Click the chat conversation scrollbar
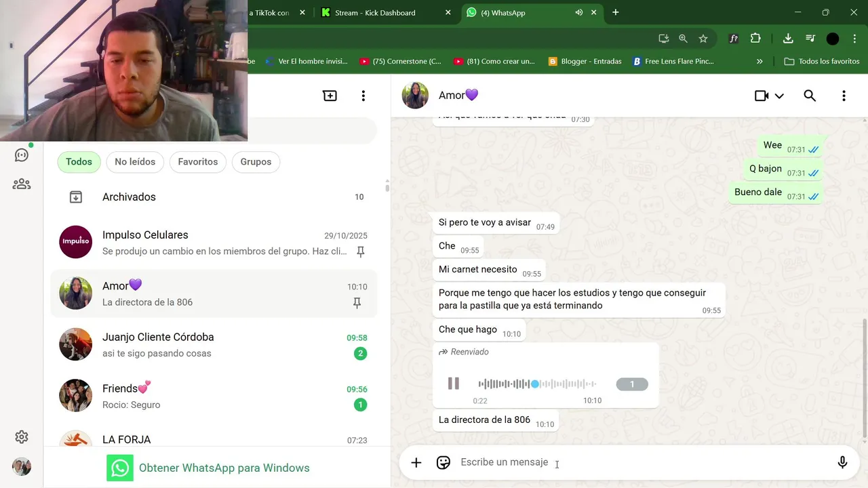This screenshot has width=868, height=488. pyautogui.click(x=864, y=380)
